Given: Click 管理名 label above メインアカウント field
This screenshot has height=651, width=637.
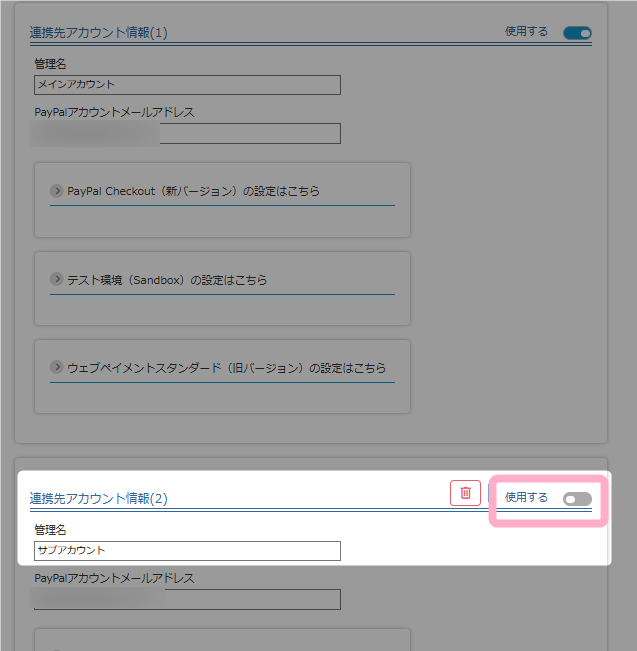Looking at the screenshot, I should point(50,64).
